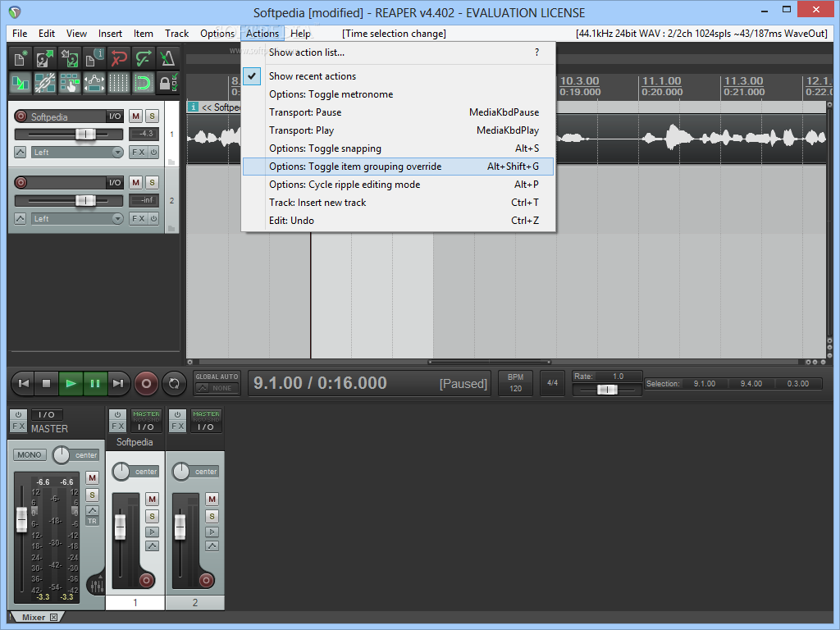Open Left input dropdown on track 2

click(x=77, y=218)
